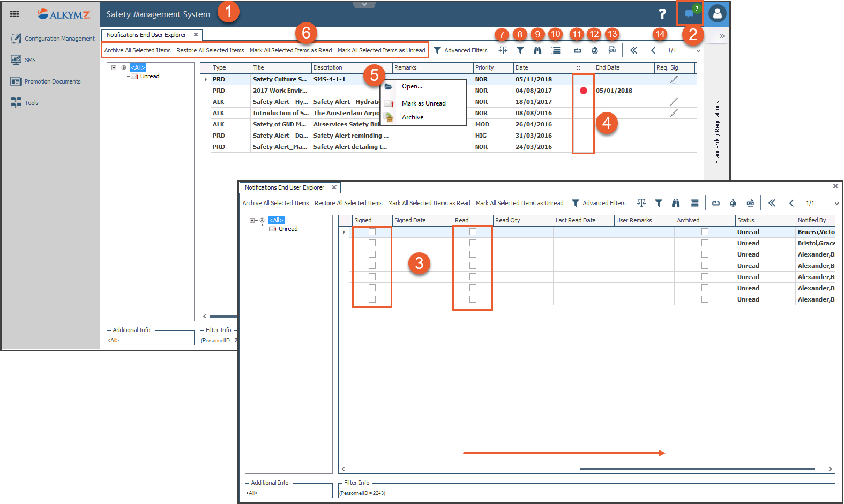This screenshot has height=504, width=844.
Task: Click the list grouping icon in front window
Action: pos(694,203)
